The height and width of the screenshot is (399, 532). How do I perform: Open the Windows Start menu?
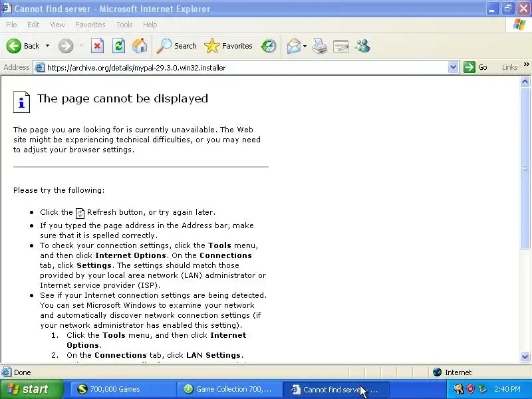point(31,389)
